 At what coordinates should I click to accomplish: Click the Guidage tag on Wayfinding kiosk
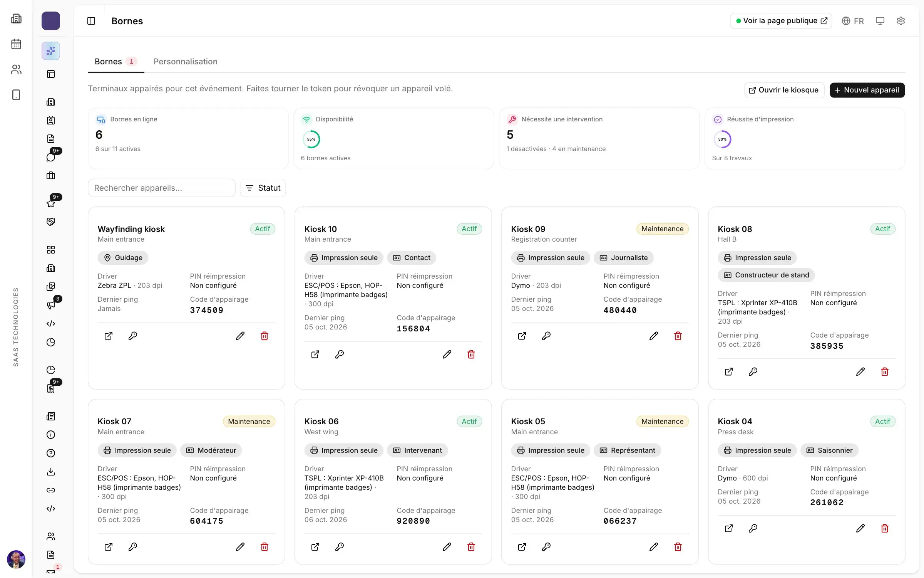pyautogui.click(x=123, y=258)
